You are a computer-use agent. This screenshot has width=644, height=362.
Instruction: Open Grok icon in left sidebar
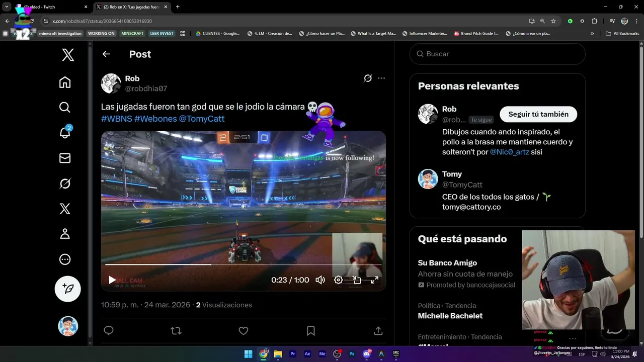point(65,184)
